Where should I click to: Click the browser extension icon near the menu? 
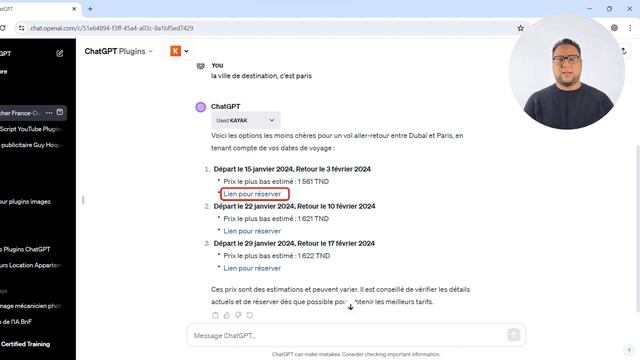point(614,28)
